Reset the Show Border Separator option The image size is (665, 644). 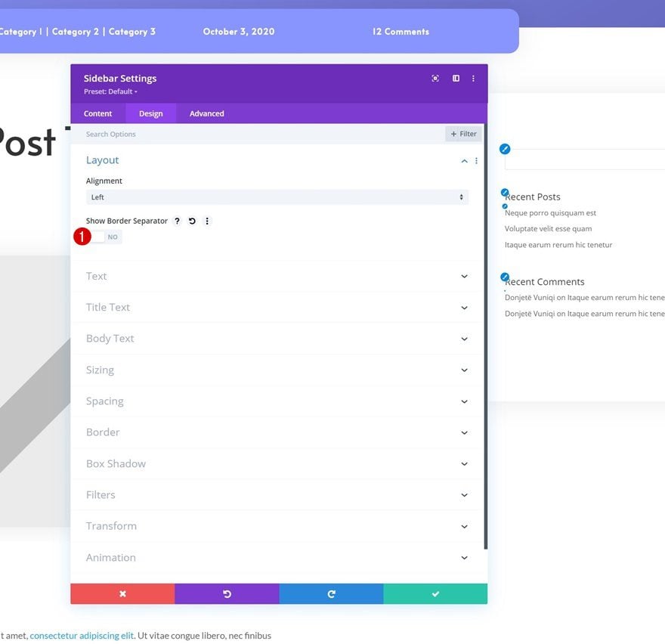(192, 221)
